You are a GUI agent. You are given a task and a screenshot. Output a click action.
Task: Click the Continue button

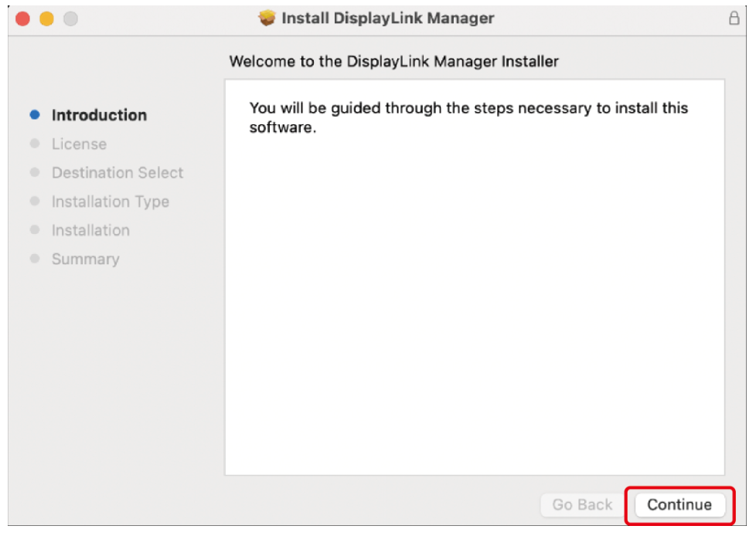tap(679, 505)
